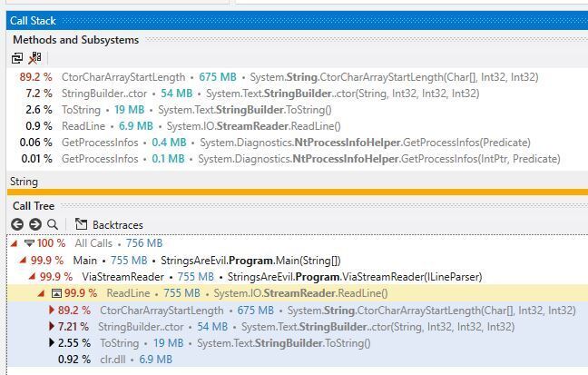Collapse the ViaStreamReader node
Screen dimensions: 588x375
point(33,276)
